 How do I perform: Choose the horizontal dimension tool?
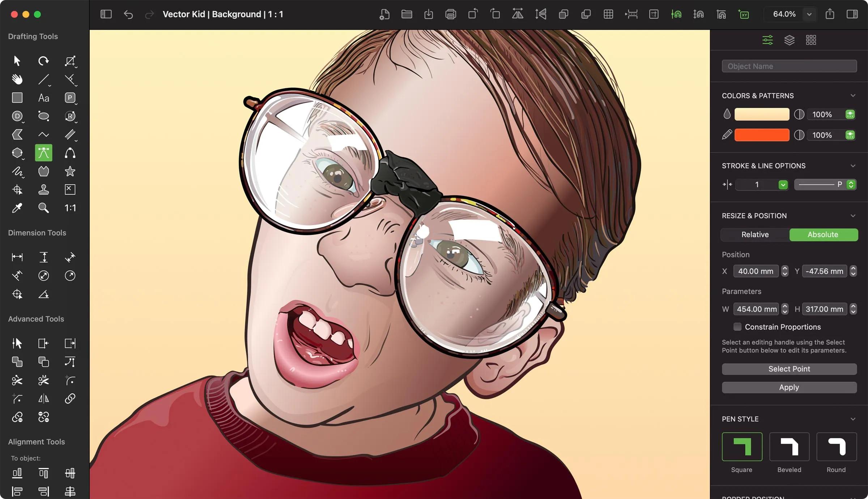point(17,257)
